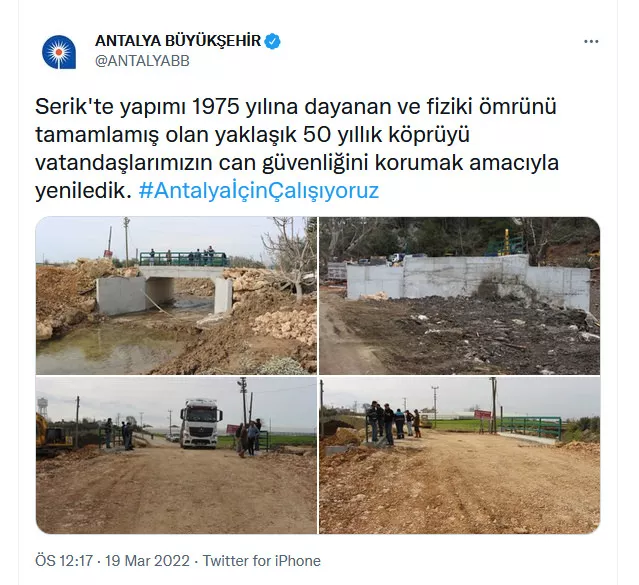This screenshot has height=585, width=639.
Task: View the top-left bridge over water photo
Action: click(176, 296)
